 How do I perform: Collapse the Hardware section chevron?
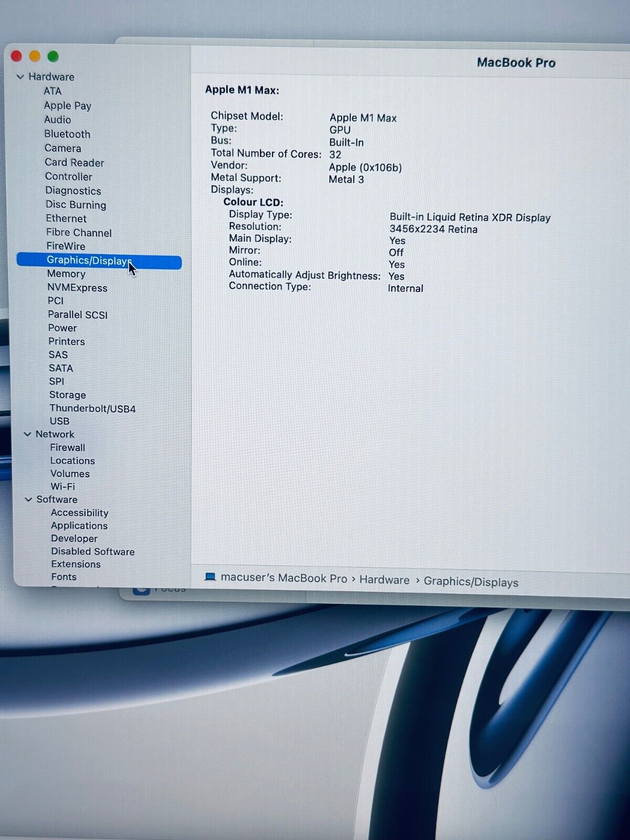click(x=20, y=77)
